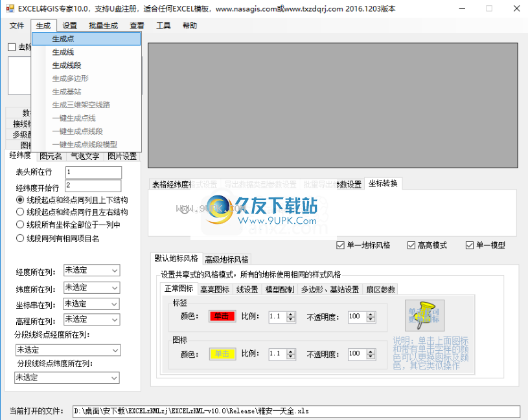Screen dimensions: 528x420
Task: Click the gray map preview area
Action: [x=333, y=105]
